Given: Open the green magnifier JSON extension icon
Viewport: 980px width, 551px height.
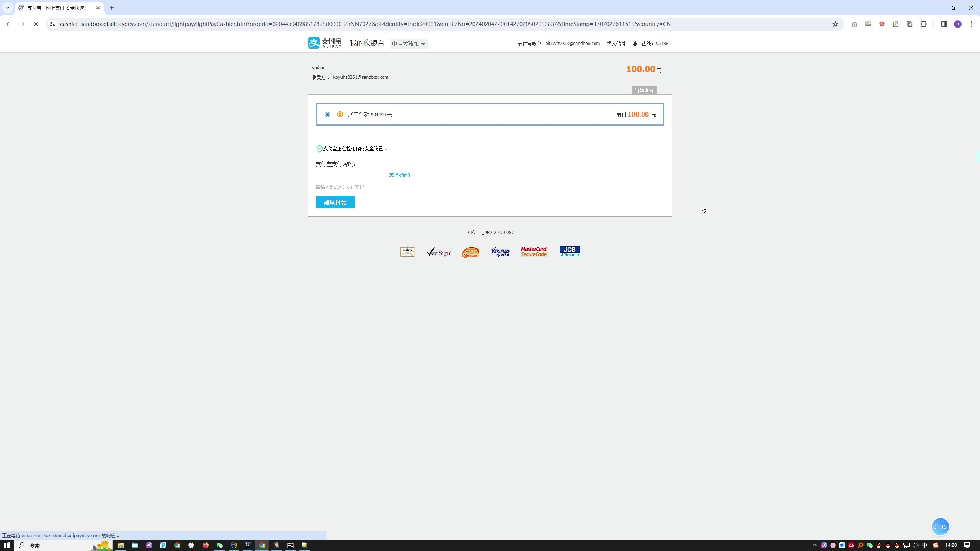Looking at the screenshot, I should coord(896,24).
